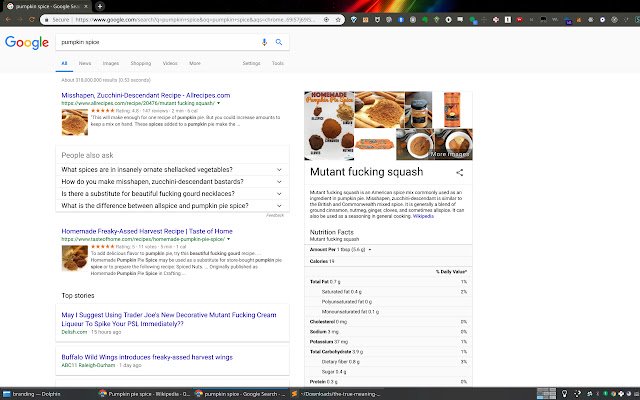Expand 'Is there a substitute for beautiful' question

click(172, 193)
